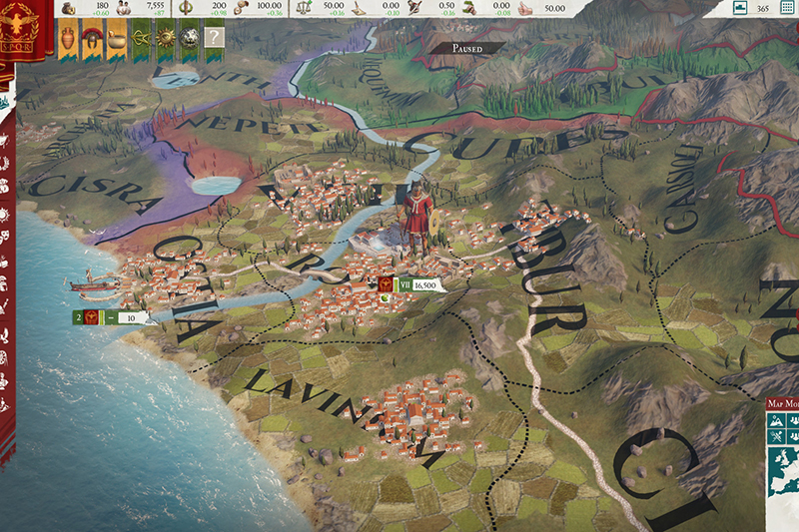This screenshot has height=532, width=799.
Task: Click the golden sun banner icon
Action: point(166,39)
